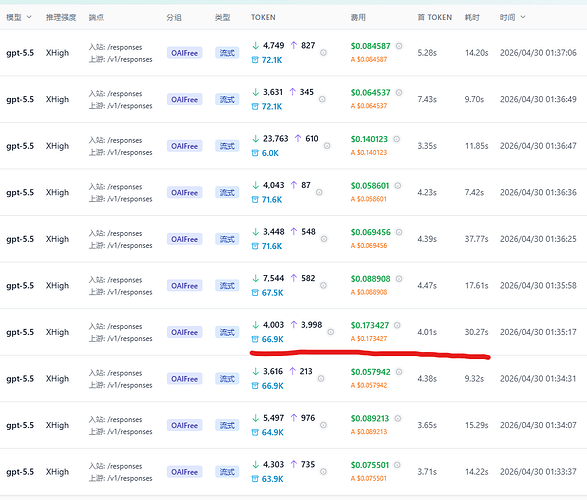Click gpt-5.5 model name in 01:37:06 row
This screenshot has width=587, height=500.
pos(20,53)
